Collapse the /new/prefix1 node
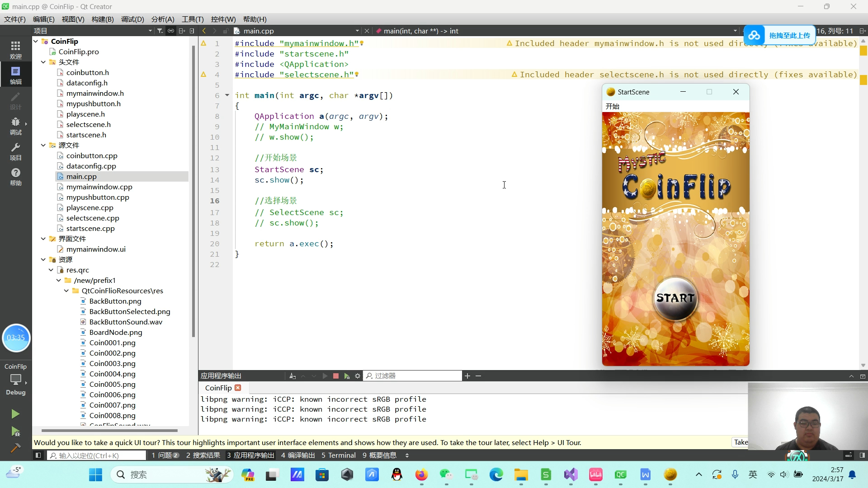 [x=59, y=280]
